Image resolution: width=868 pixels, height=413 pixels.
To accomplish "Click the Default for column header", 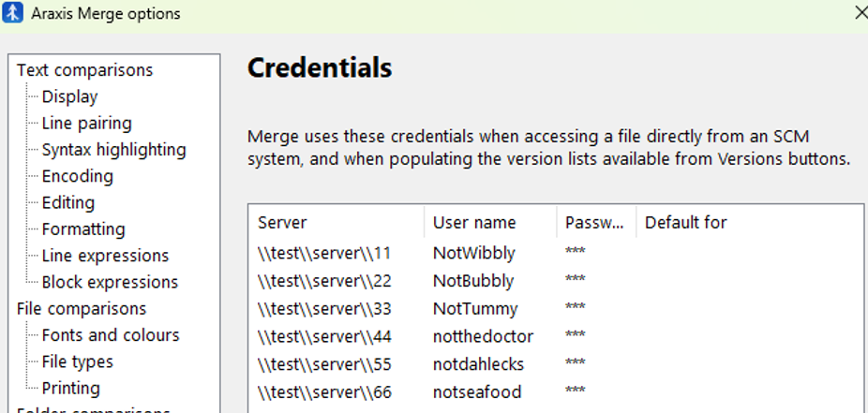I will coord(750,222).
